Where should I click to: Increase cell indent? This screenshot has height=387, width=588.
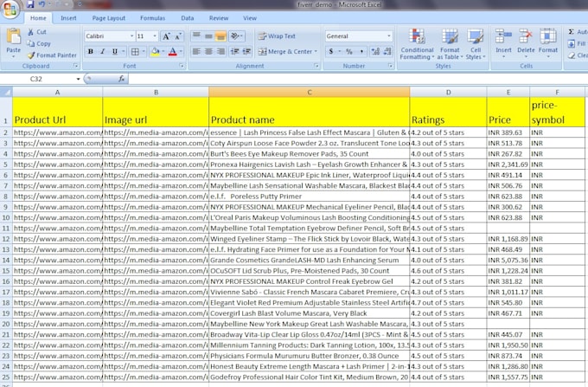click(x=246, y=51)
